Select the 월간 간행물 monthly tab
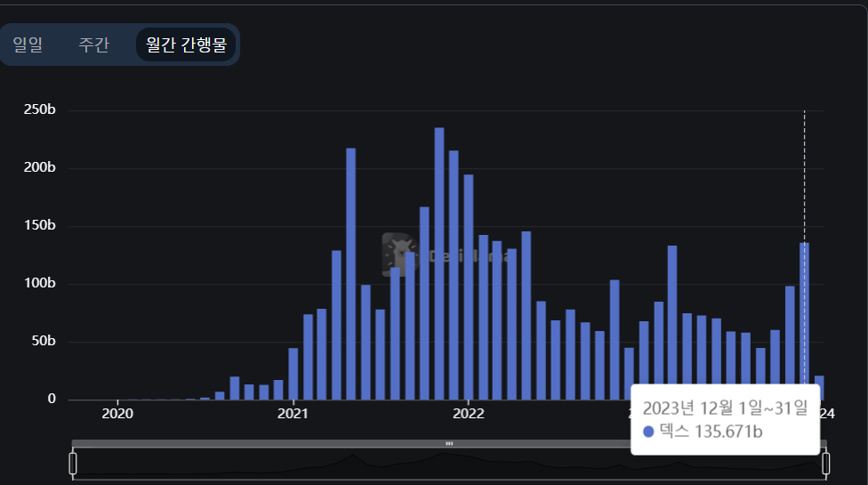Image resolution: width=868 pixels, height=485 pixels. coord(186,44)
